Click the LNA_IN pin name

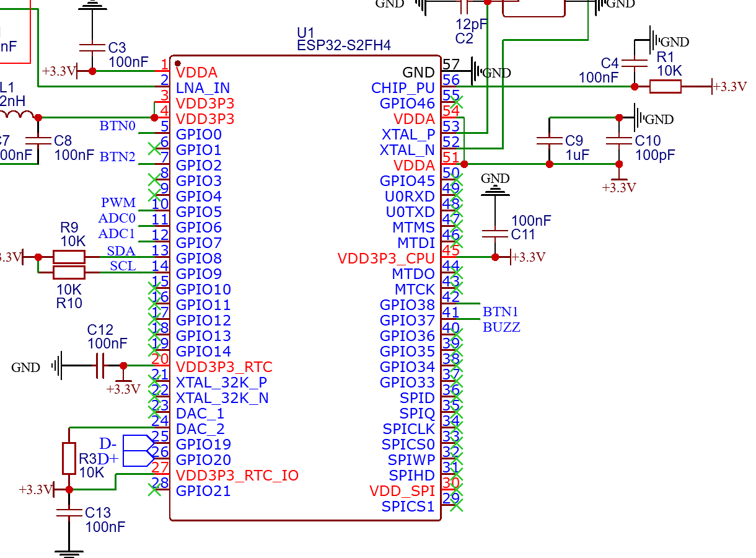(x=203, y=87)
